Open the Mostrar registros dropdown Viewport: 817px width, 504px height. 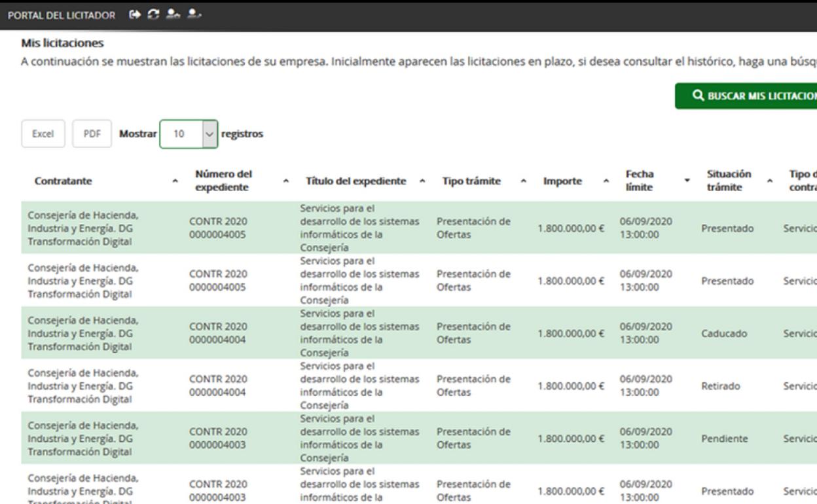189,134
